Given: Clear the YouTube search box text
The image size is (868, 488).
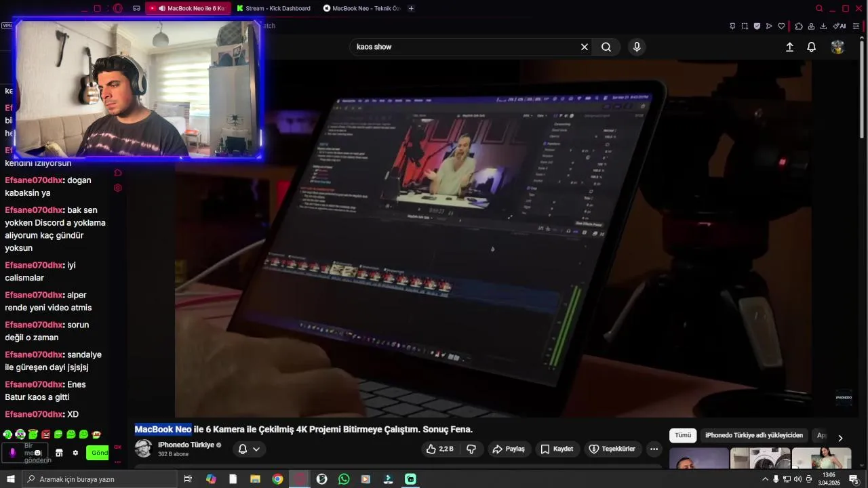Looking at the screenshot, I should [x=585, y=47].
